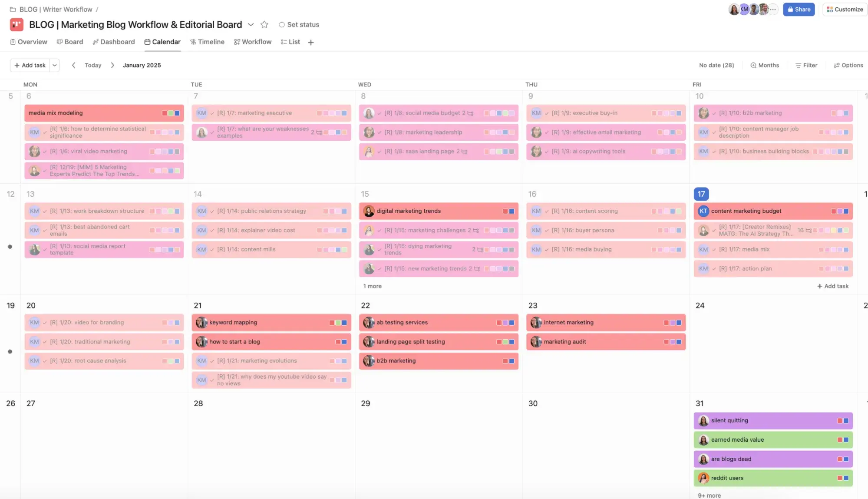The width and height of the screenshot is (868, 499).
Task: Expand the No date (28) section
Action: click(x=716, y=65)
